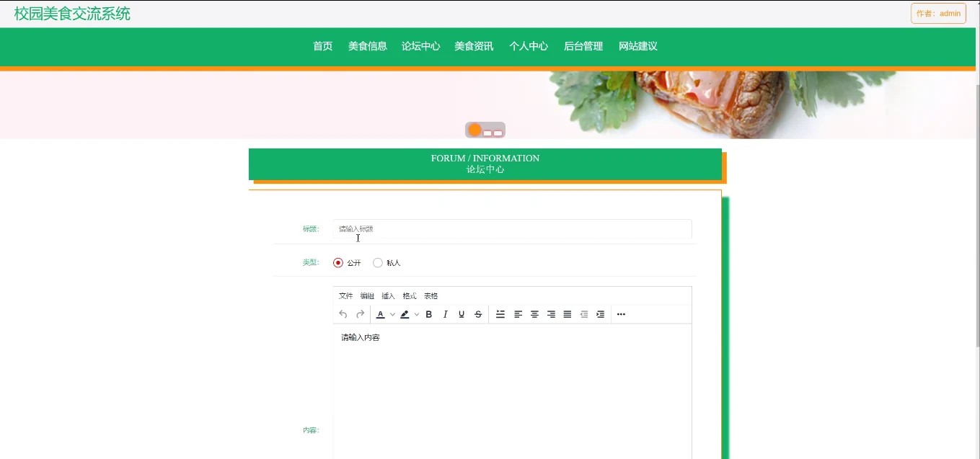980x459 pixels.
Task: Decrease indent of paragraph
Action: click(x=584, y=314)
